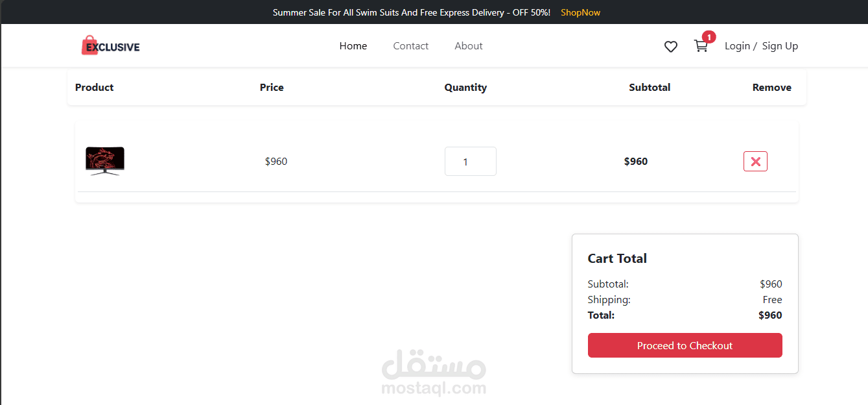
Task: Go to the Home page
Action: click(353, 46)
